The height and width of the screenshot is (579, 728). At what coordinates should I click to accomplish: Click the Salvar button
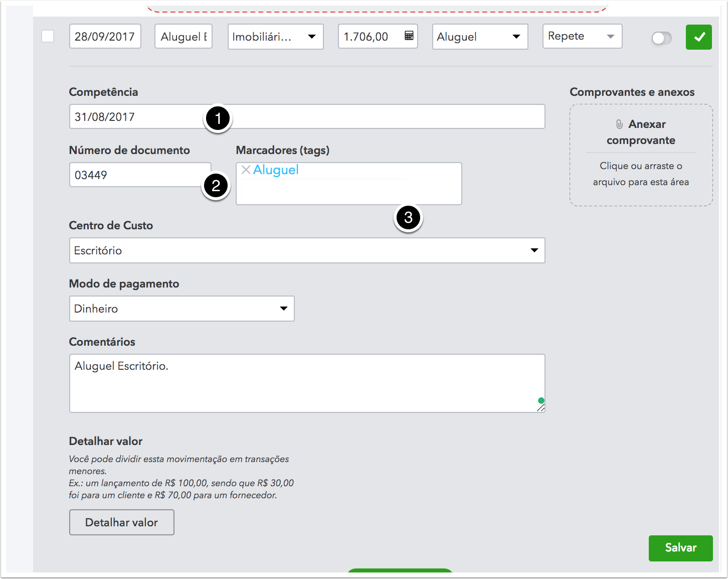coord(680,548)
